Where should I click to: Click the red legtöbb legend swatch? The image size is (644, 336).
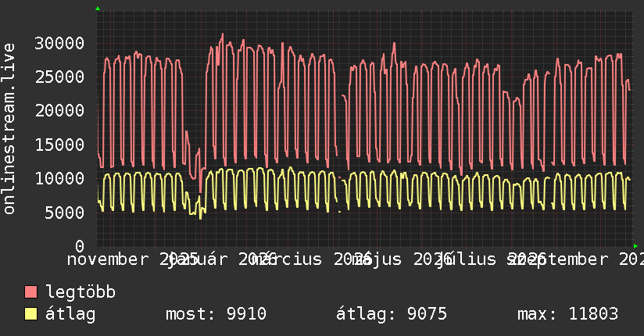(x=30, y=292)
